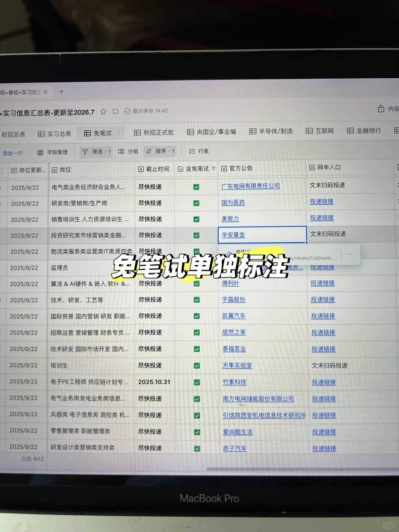Open the 美敦力 announcement link
Screen dimensions: 399x532
pyautogui.click(x=230, y=219)
